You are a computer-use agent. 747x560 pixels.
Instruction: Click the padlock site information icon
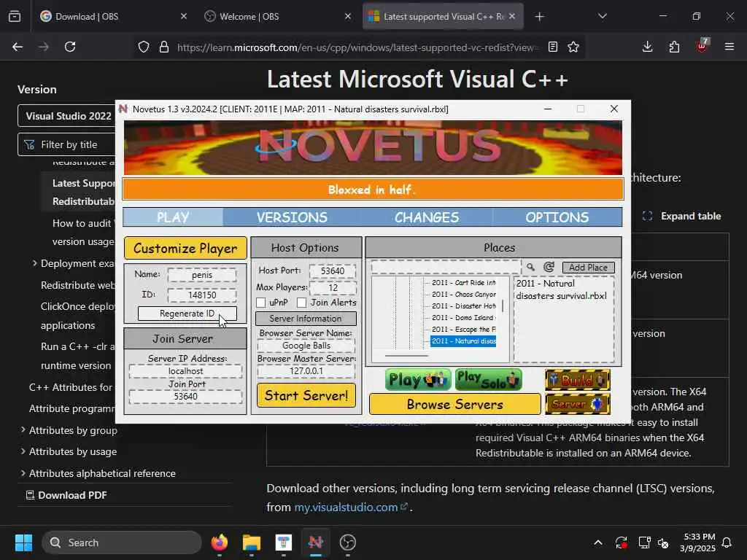(164, 47)
